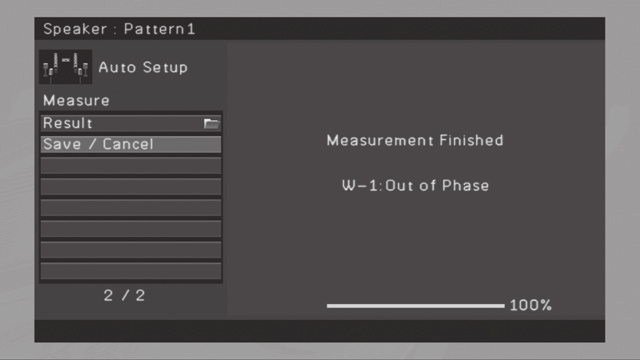Image resolution: width=640 pixels, height=360 pixels.
Task: Click the Auto Setup speakers icon
Action: 65,67
